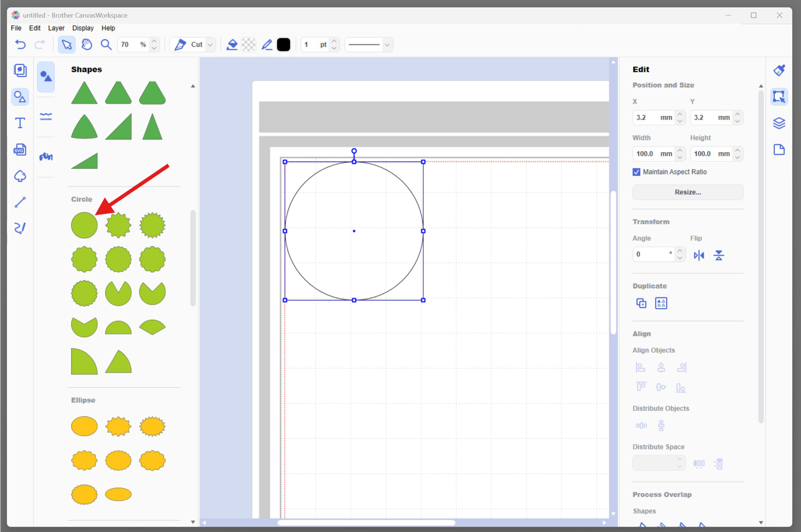This screenshot has width=801, height=532.
Task: Open the Edit menu
Action: pyautogui.click(x=35, y=28)
